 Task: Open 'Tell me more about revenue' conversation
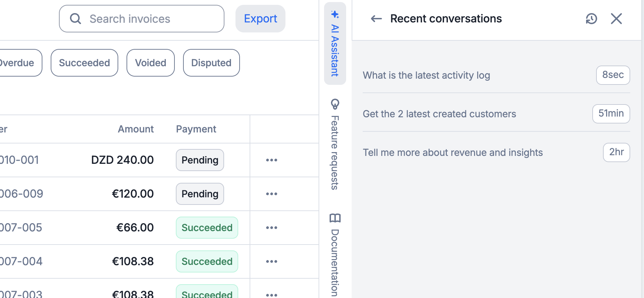453,152
